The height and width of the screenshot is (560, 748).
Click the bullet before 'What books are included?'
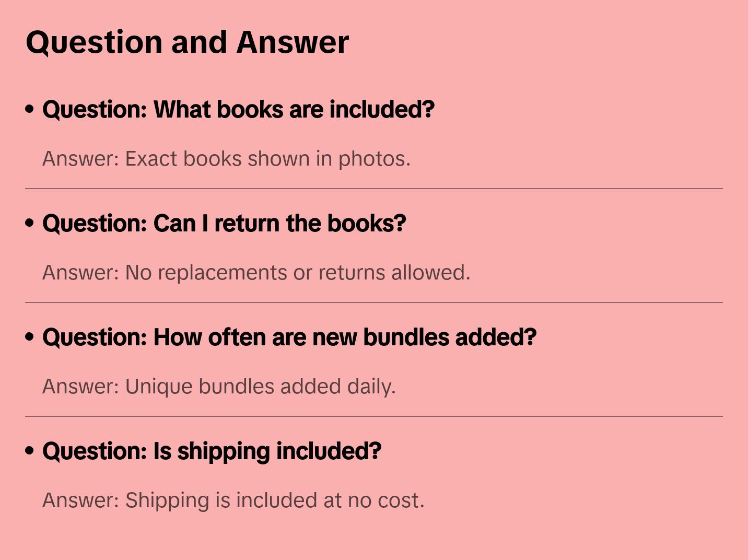pyautogui.click(x=30, y=109)
